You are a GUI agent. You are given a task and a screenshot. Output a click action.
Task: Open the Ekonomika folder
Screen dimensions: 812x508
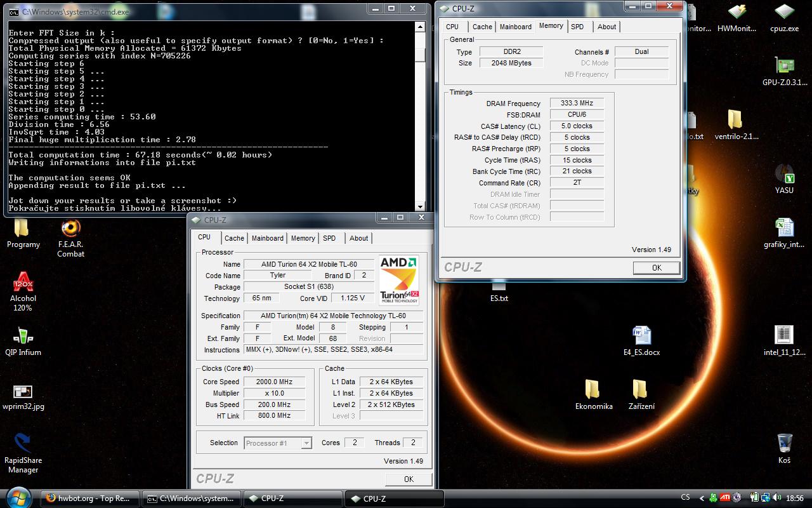coord(594,395)
